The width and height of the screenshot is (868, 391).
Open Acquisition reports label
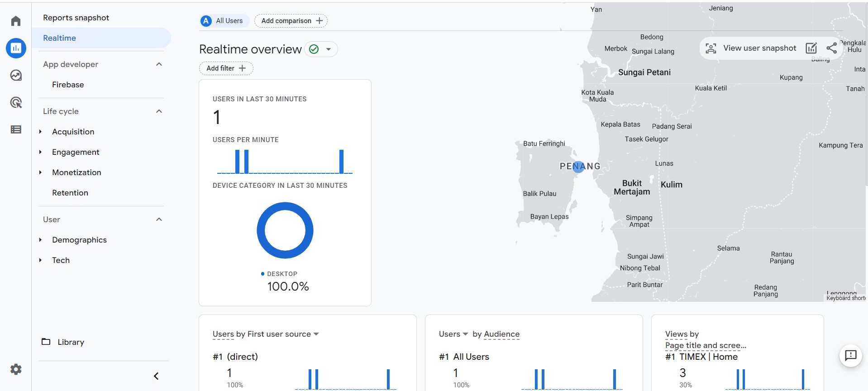[73, 132]
